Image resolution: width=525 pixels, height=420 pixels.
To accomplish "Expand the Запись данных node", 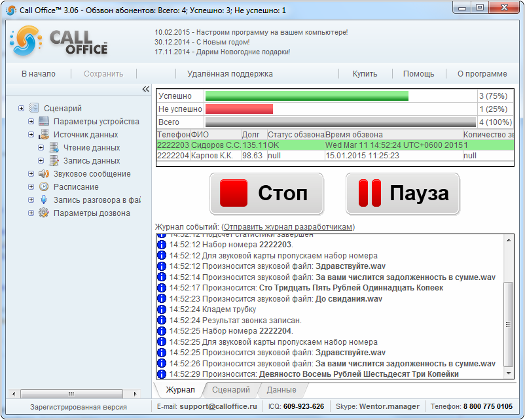I will pyautogui.click(x=41, y=160).
